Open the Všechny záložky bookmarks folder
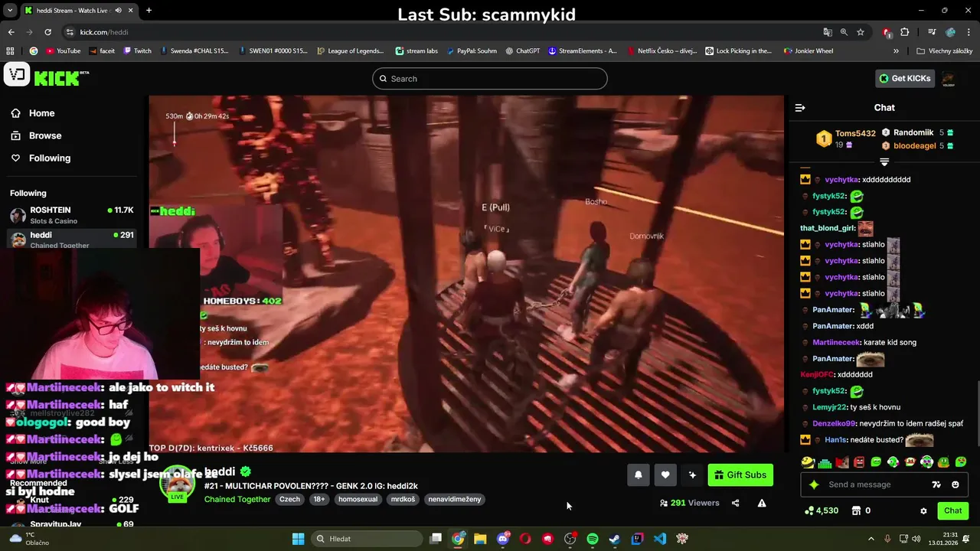This screenshot has height=551, width=980. pos(944,51)
